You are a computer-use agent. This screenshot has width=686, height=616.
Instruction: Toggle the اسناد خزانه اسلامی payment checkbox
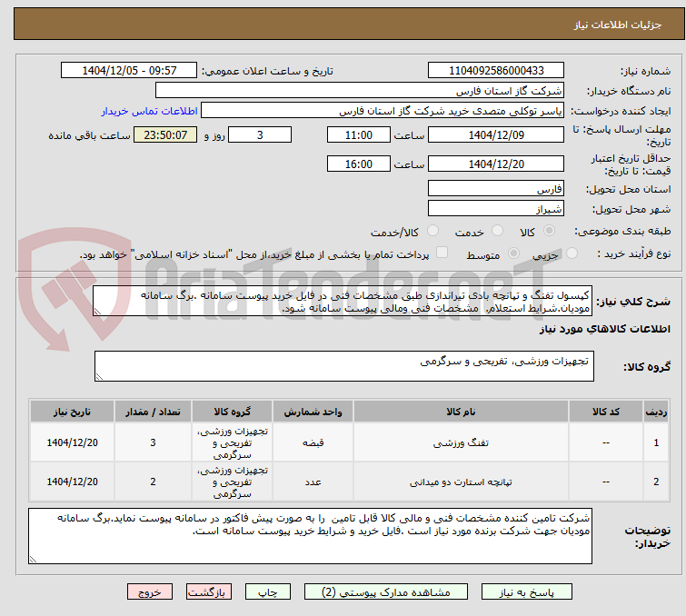(442, 253)
